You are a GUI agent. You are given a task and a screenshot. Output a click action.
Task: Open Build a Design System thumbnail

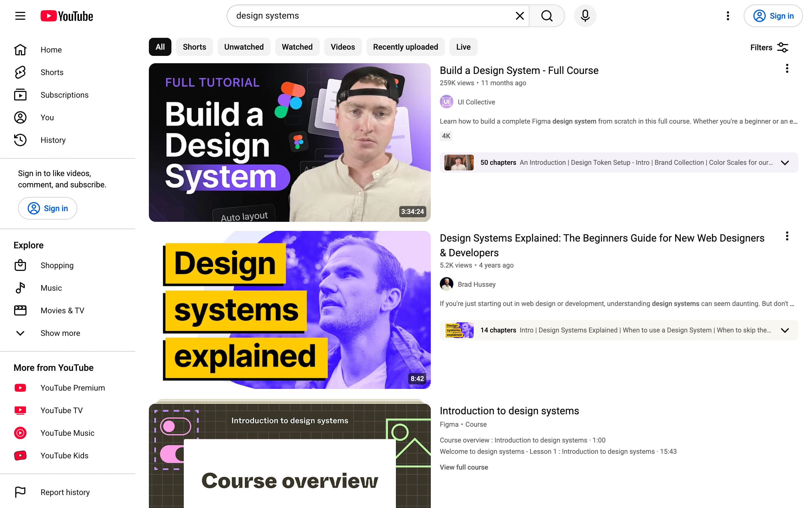click(x=290, y=143)
